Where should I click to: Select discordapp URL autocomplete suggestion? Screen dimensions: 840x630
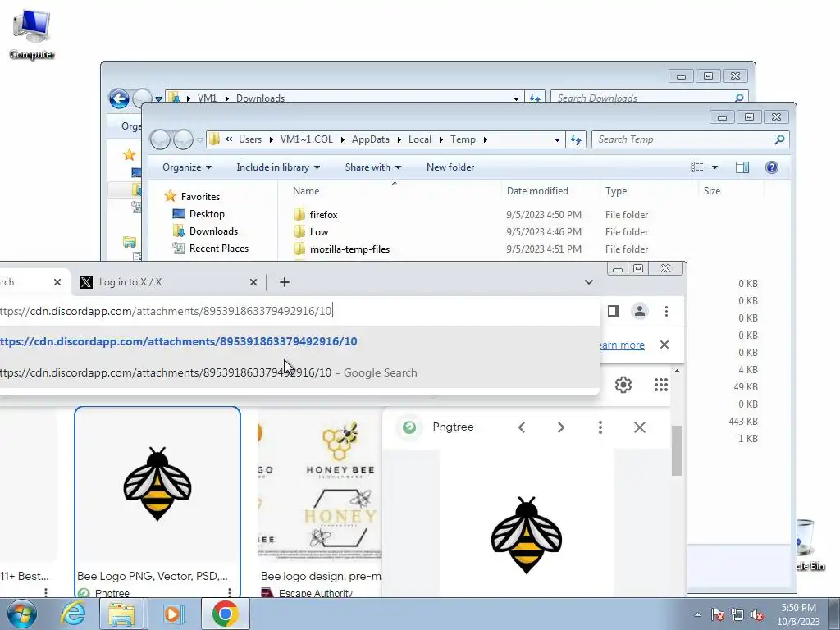299,341
